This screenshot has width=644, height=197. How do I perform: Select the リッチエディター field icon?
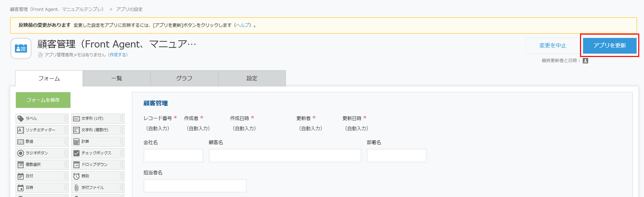(21, 130)
